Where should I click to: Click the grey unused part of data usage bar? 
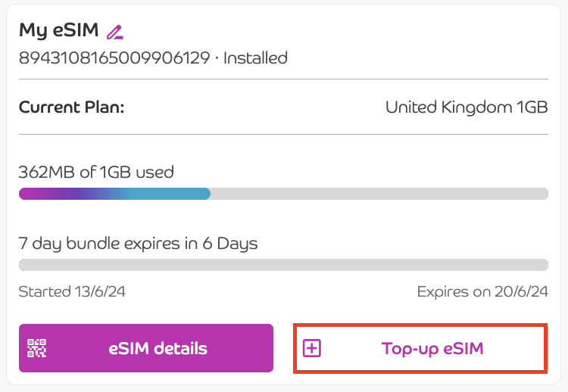379,194
